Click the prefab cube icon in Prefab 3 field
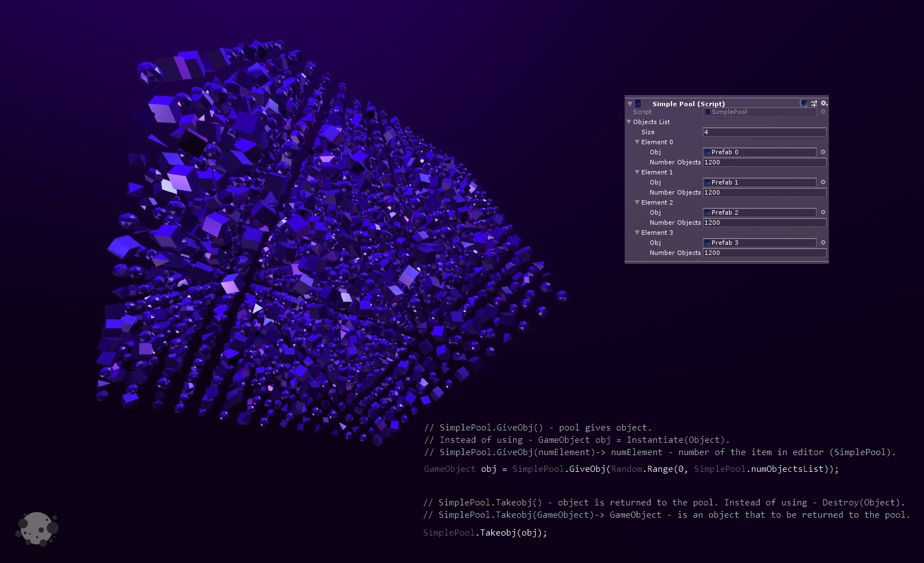Screen dimensions: 924x563 coord(708,243)
